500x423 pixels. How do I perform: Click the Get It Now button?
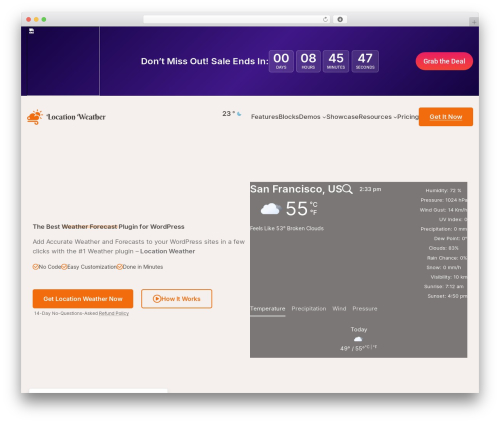446,117
